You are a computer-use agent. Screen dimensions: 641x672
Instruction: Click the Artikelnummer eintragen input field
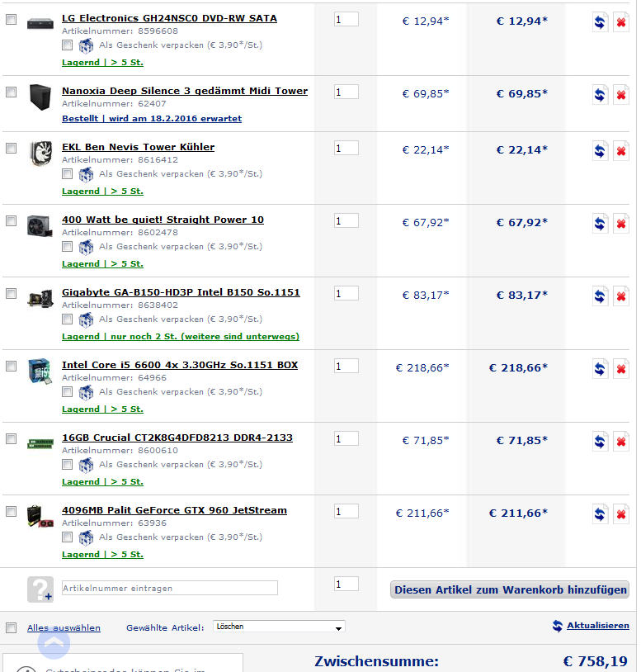click(170, 588)
